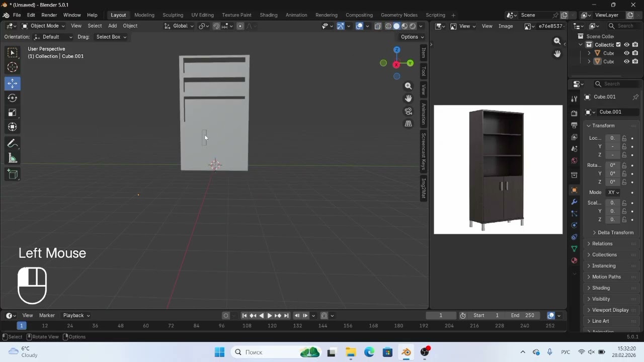
Task: Open the Tool properties tab
Action: [x=574, y=99]
